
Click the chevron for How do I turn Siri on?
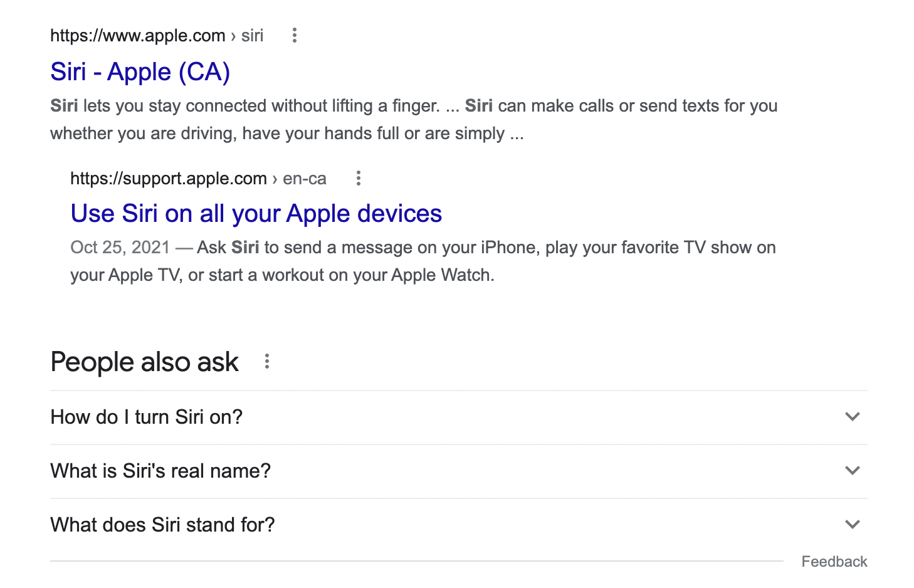[x=852, y=417]
